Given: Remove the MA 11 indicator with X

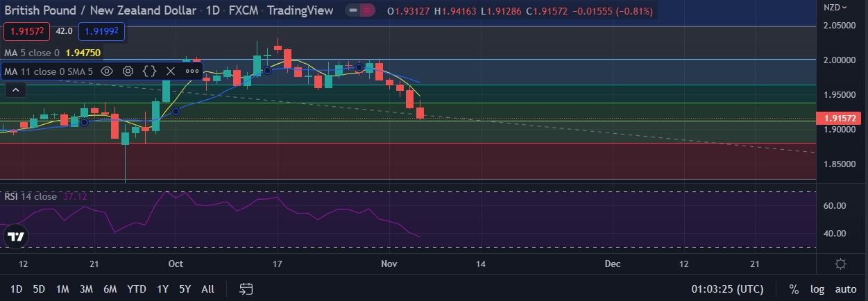Looking at the screenshot, I should [x=171, y=71].
